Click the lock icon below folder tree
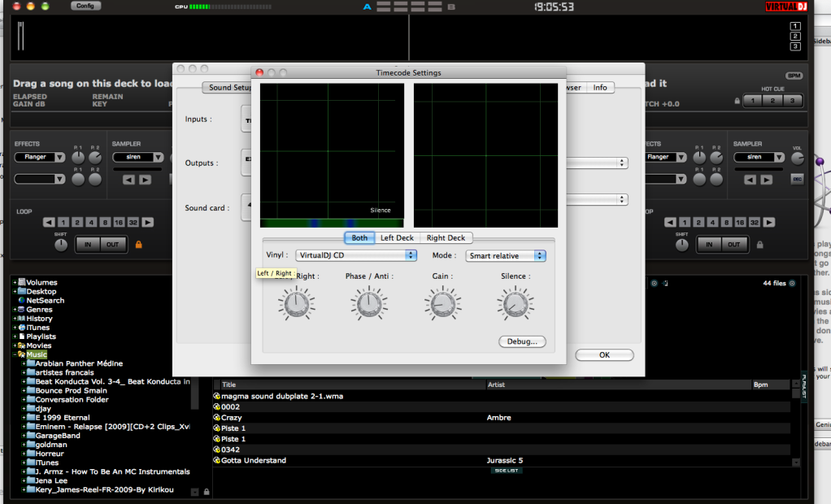 207,492
